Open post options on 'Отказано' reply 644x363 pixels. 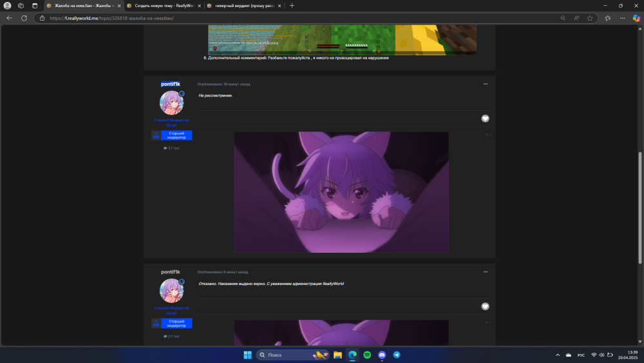pyautogui.click(x=486, y=271)
